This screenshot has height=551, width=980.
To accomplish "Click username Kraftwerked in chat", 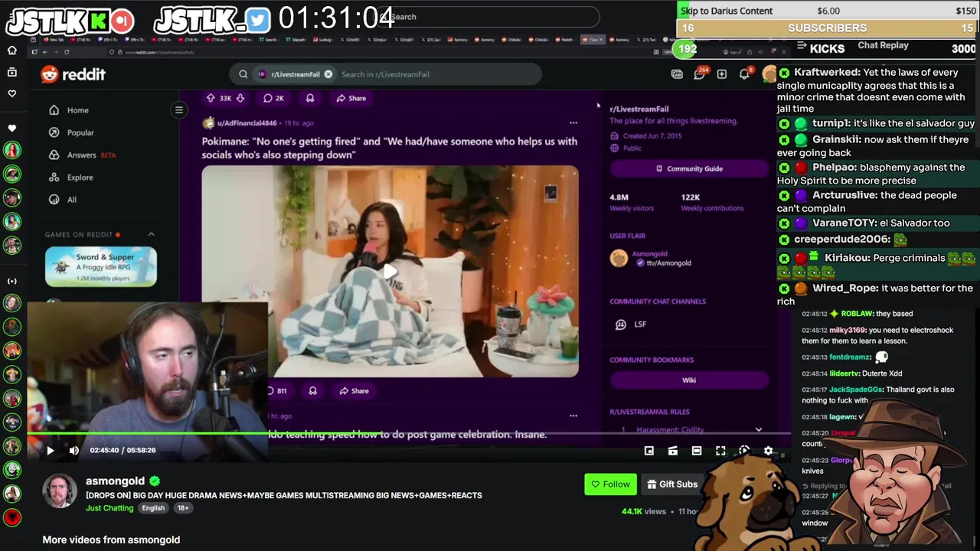I will (827, 73).
